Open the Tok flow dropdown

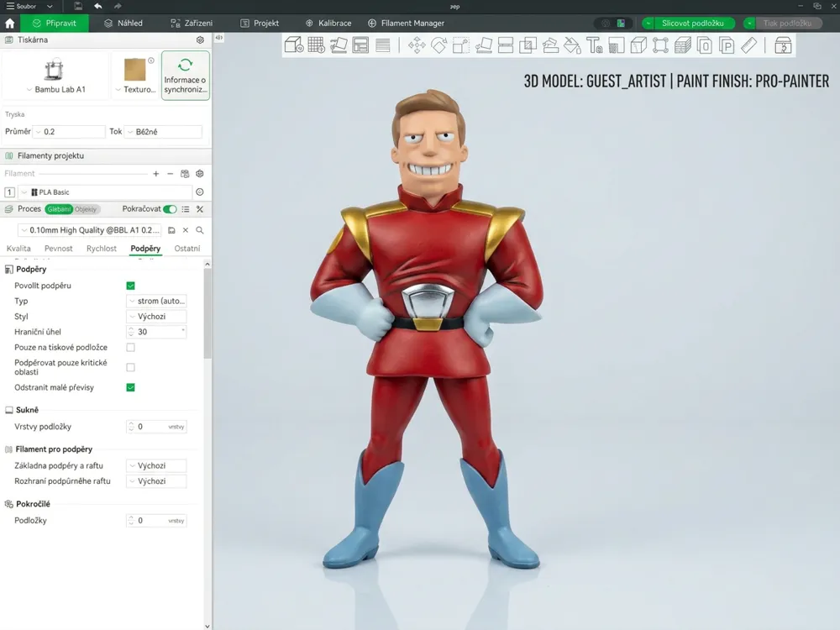(x=163, y=132)
